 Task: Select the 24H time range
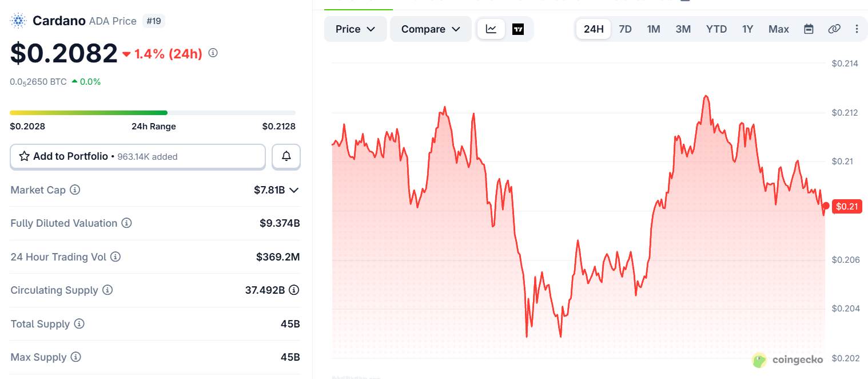pyautogui.click(x=594, y=29)
